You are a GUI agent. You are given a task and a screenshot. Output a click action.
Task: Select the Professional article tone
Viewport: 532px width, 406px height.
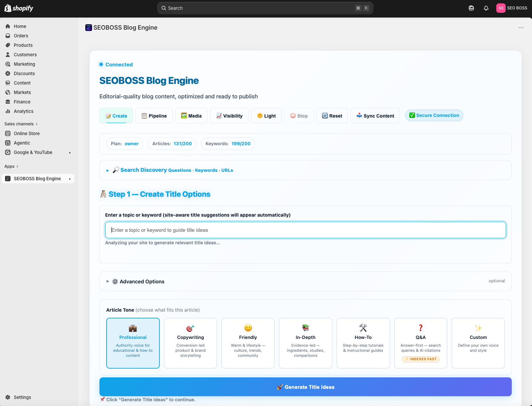(133, 343)
